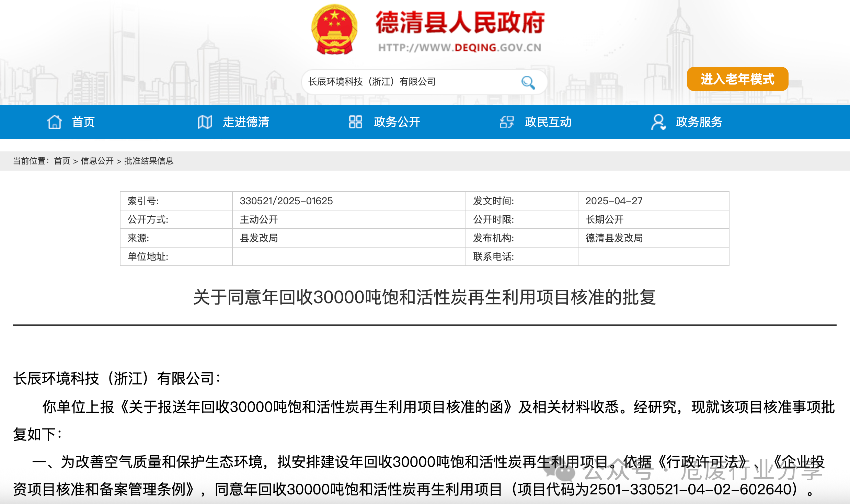Click the 发布机构: label cell
This screenshot has width=850, height=504.
coord(522,238)
